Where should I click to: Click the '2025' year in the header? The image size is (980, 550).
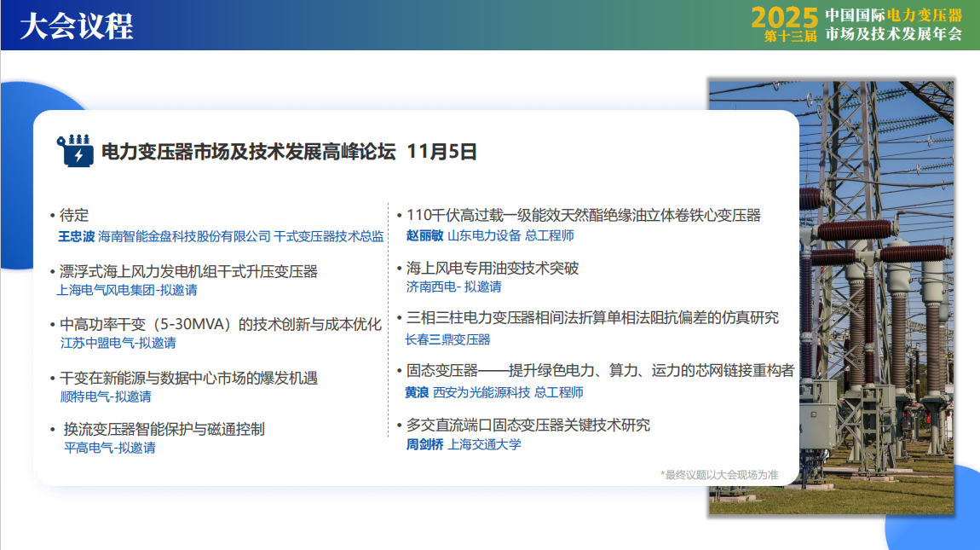784,18
